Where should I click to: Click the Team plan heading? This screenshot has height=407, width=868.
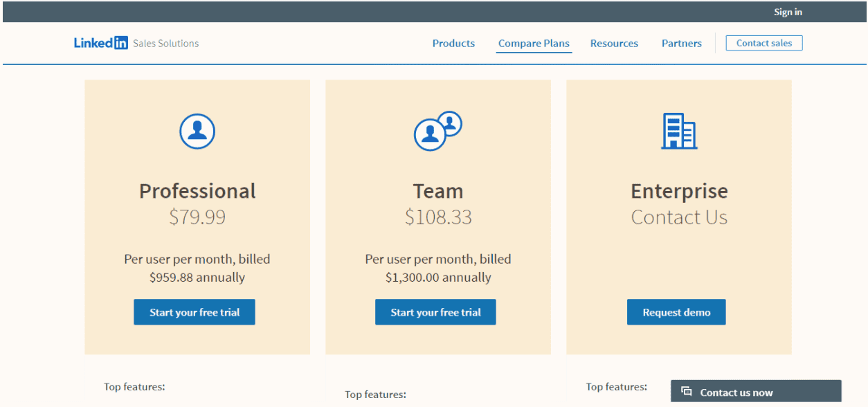pyautogui.click(x=438, y=191)
